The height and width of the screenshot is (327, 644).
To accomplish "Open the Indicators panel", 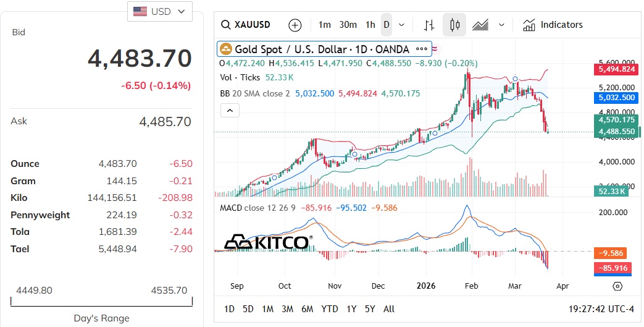I will (553, 25).
